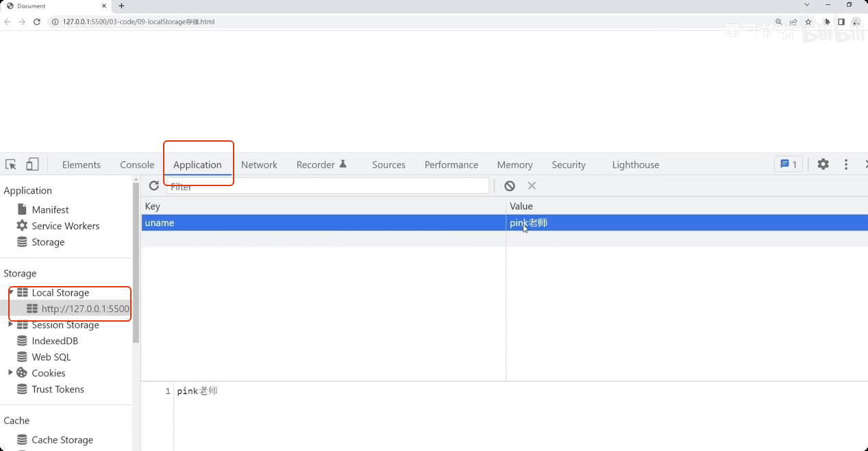Select the Application tab

coord(197,165)
